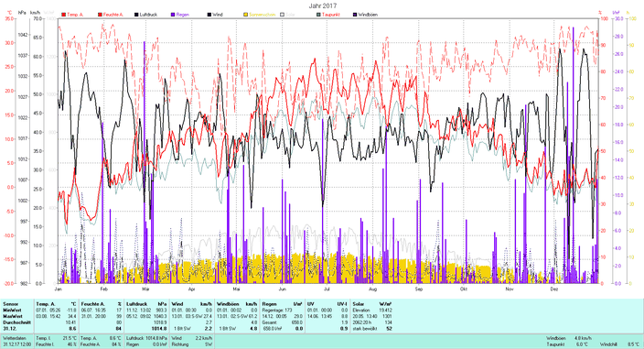Click the red Temp. A. legend swatch
644x349 pixels.
(64, 15)
